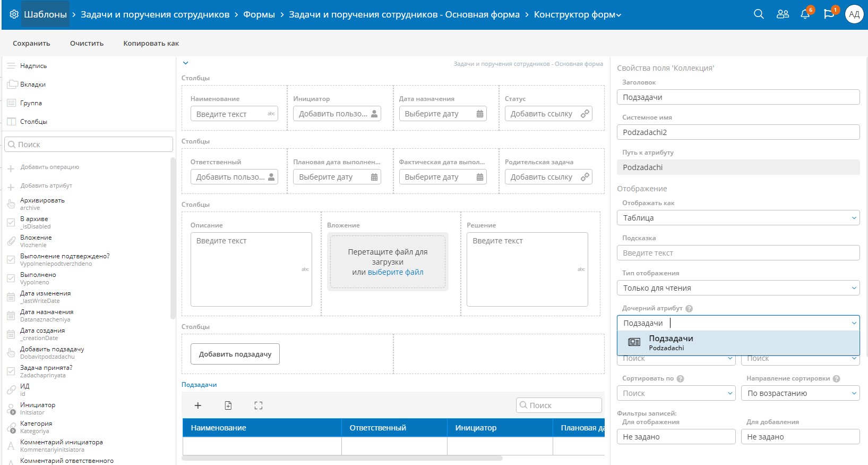This screenshot has height=465, width=868.
Task: Click Добавить операцию in attribute list
Action: pos(49,167)
